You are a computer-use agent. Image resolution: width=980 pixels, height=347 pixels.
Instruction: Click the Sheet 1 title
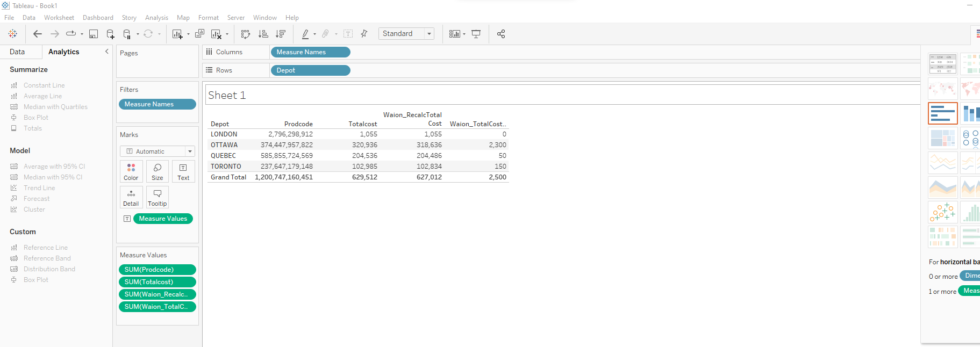pos(227,95)
